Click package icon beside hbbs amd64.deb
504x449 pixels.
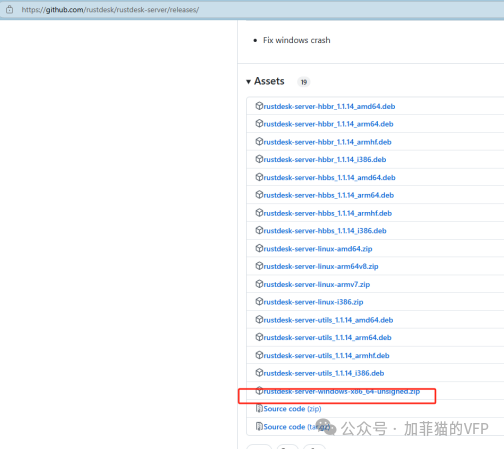[259, 177]
